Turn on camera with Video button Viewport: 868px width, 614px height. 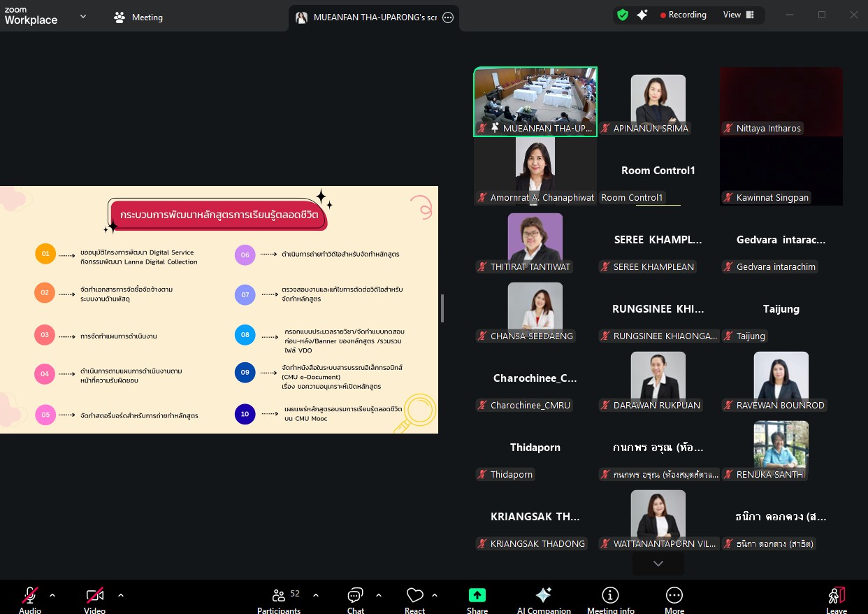point(95,600)
